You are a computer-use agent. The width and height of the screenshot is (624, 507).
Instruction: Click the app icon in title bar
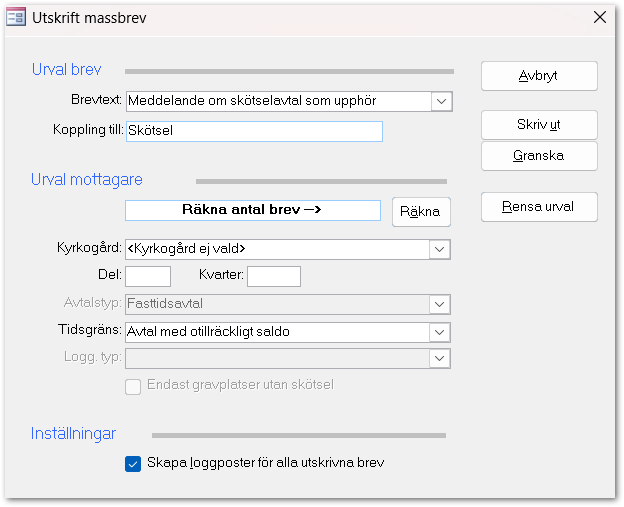(16, 17)
